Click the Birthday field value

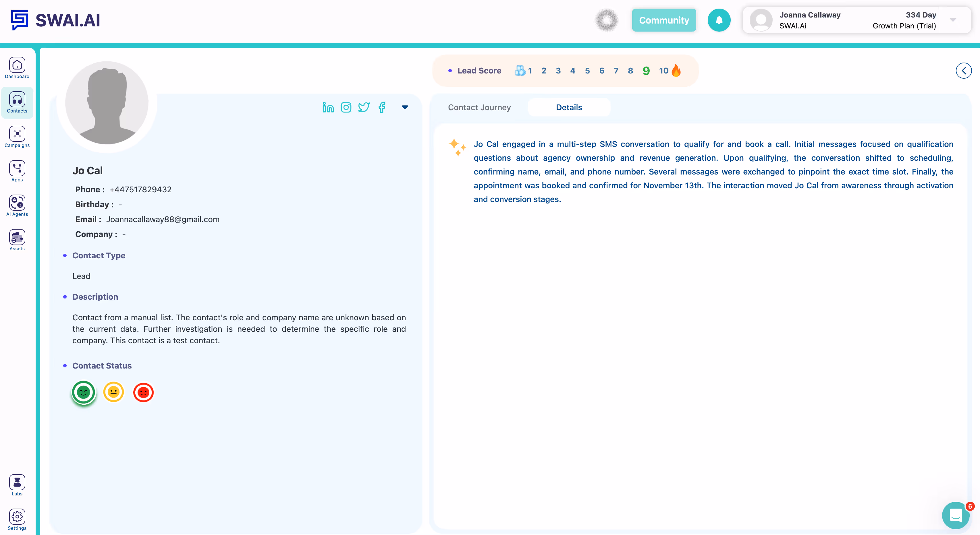point(120,205)
